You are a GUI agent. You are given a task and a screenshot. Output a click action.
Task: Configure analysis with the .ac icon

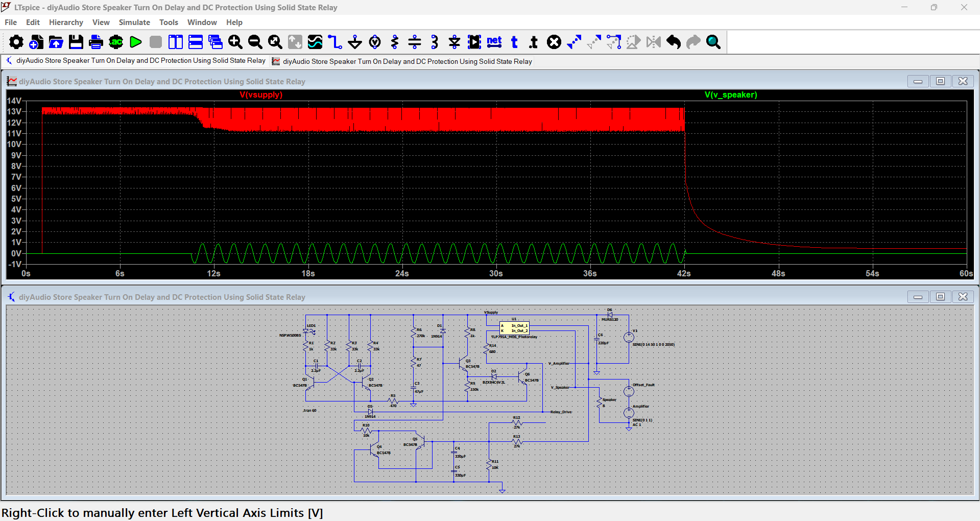(x=116, y=42)
